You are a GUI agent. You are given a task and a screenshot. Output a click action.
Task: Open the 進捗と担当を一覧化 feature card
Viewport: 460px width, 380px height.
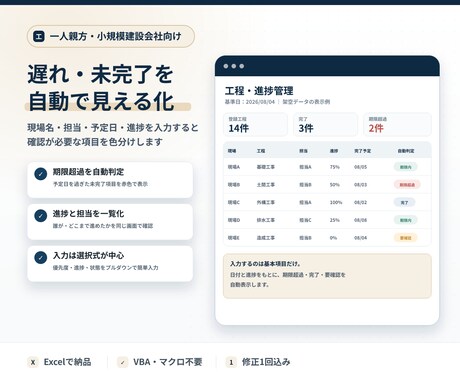[110, 222]
